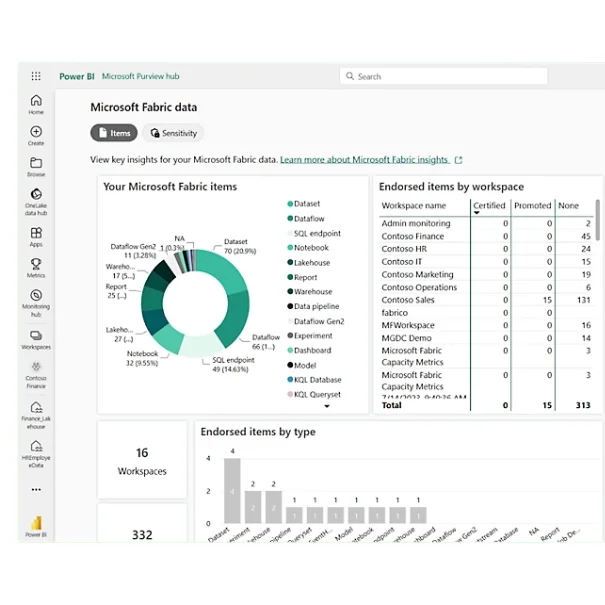Click the tallest Dataset bar in chart

tap(232, 491)
